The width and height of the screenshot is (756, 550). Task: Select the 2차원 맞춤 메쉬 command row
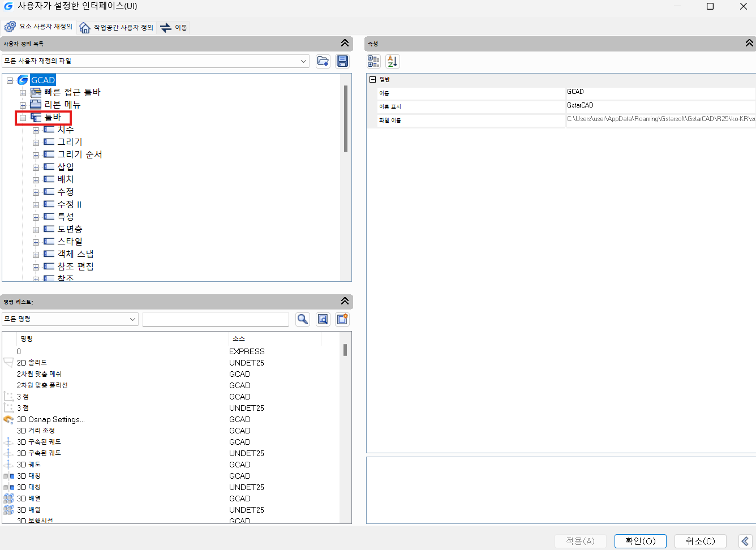point(171,374)
